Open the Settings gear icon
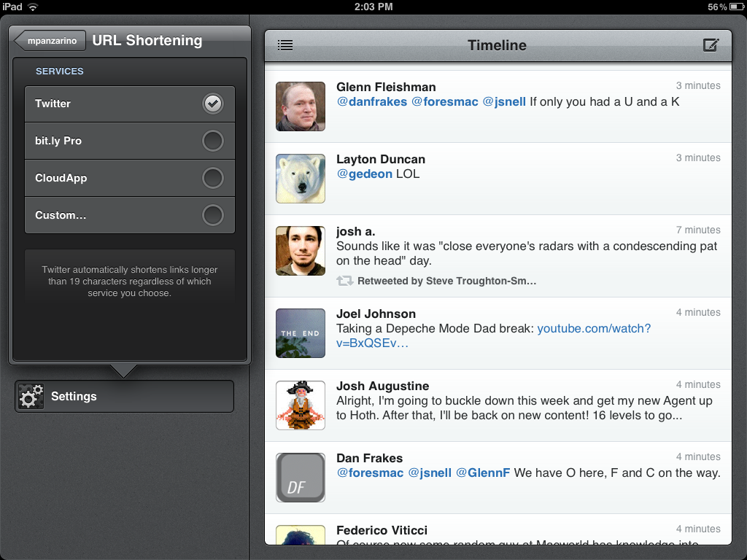The width and height of the screenshot is (747, 560). tap(31, 396)
